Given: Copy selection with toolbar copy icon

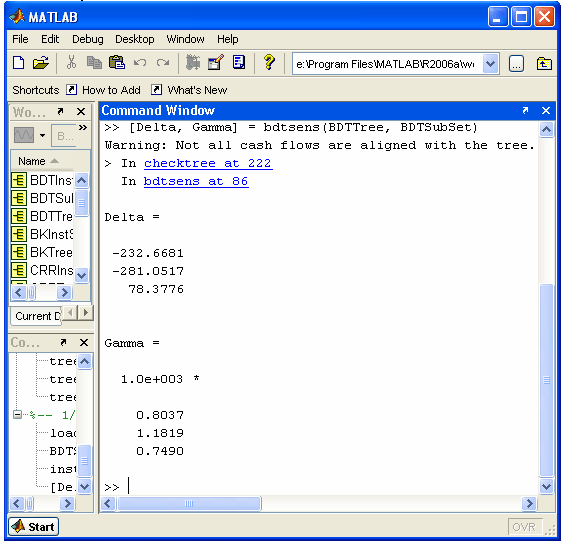Looking at the screenshot, I should 94,63.
